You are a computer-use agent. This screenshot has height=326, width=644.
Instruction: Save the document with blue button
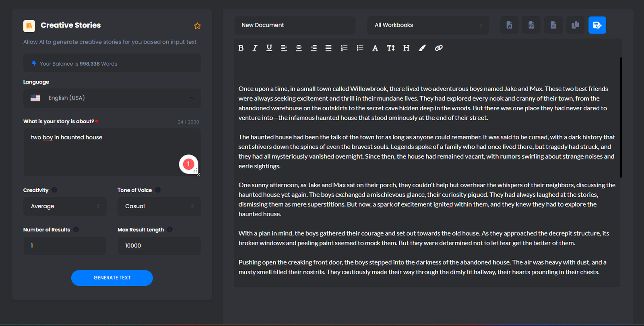click(597, 25)
